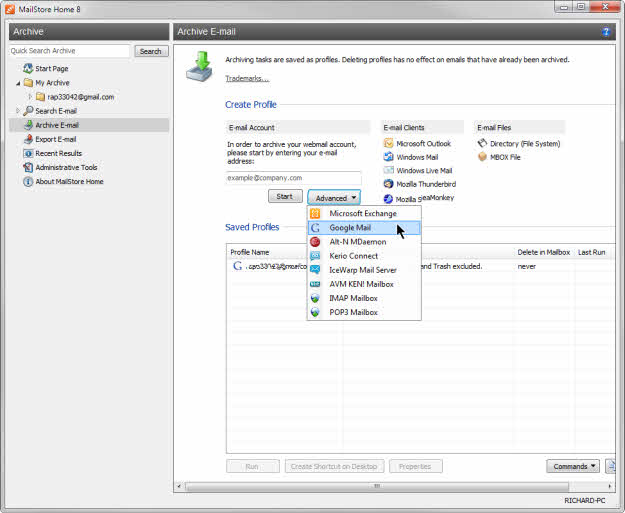Select Microsoft Exchange menu entry
The height and width of the screenshot is (513, 625).
364,214
